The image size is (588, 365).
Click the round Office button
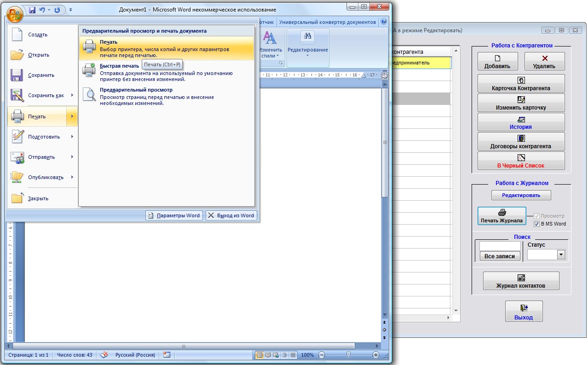(x=15, y=14)
